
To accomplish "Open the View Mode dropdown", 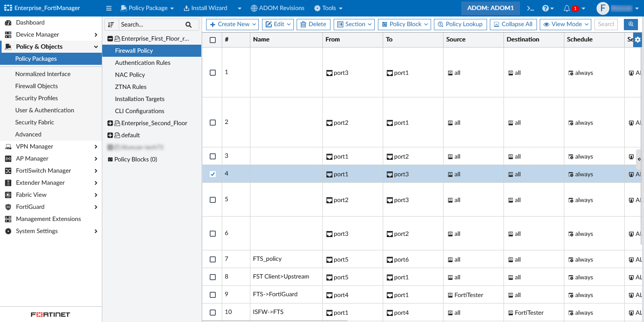I will 566,24.
